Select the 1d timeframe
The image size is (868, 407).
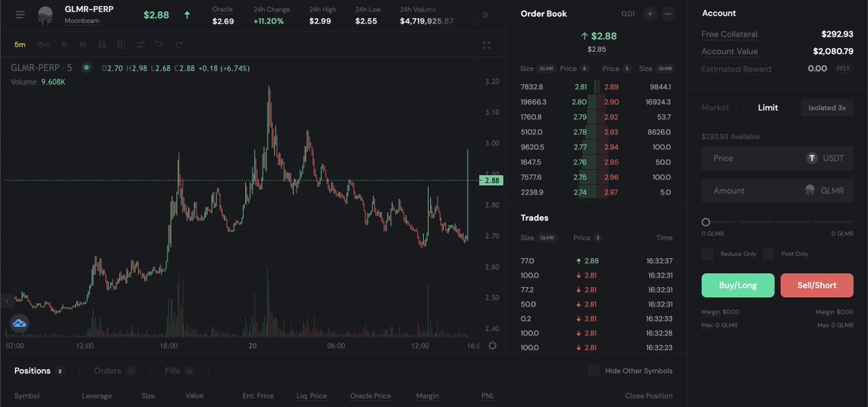pyautogui.click(x=82, y=45)
